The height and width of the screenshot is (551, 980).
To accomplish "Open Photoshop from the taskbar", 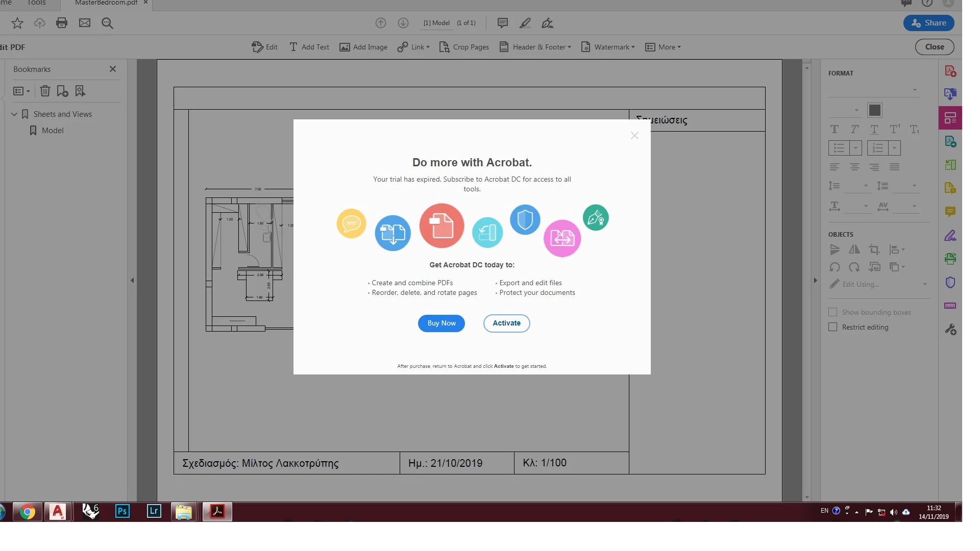I will pyautogui.click(x=122, y=511).
